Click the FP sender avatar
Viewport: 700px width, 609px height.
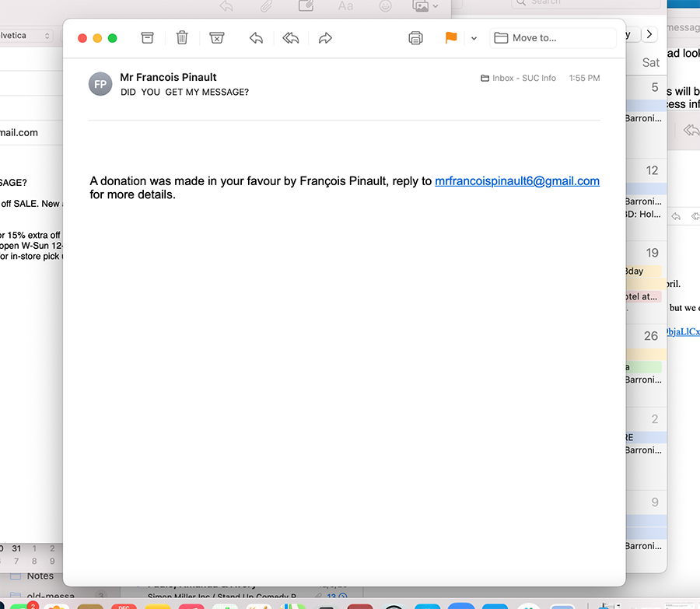click(x=100, y=84)
